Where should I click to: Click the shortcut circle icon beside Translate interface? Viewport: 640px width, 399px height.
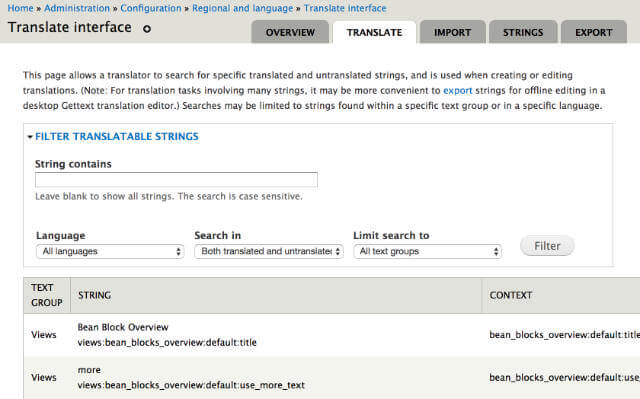(x=147, y=29)
